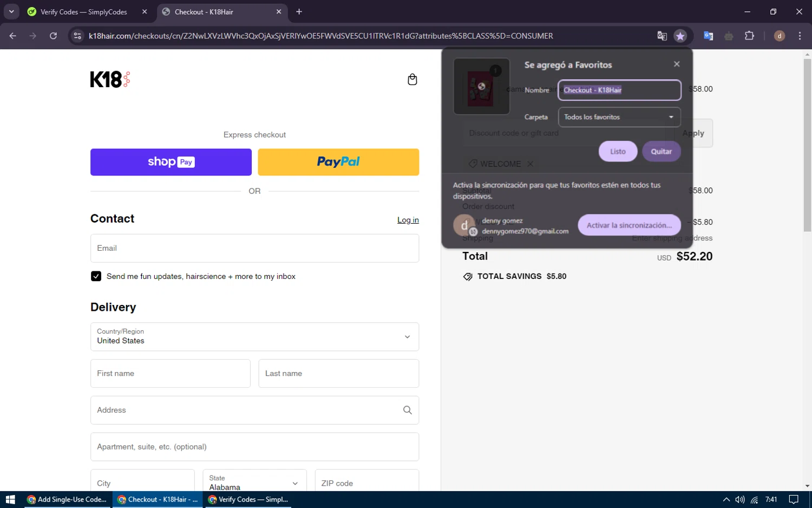Image resolution: width=812 pixels, height=508 pixels.
Task: Reload the page with refresh icon
Action: click(53, 36)
